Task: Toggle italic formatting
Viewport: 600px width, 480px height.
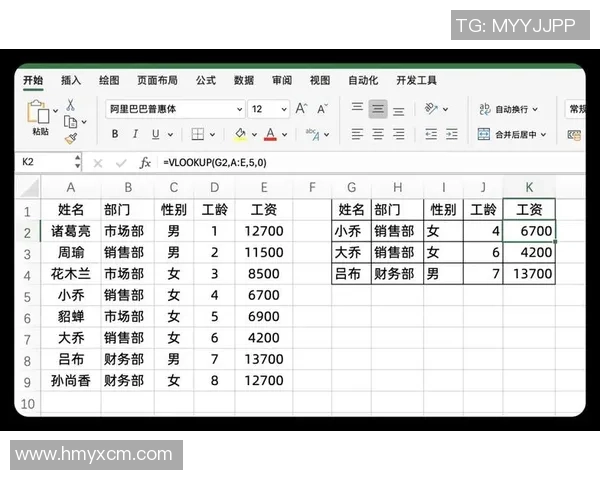Action: point(135,134)
